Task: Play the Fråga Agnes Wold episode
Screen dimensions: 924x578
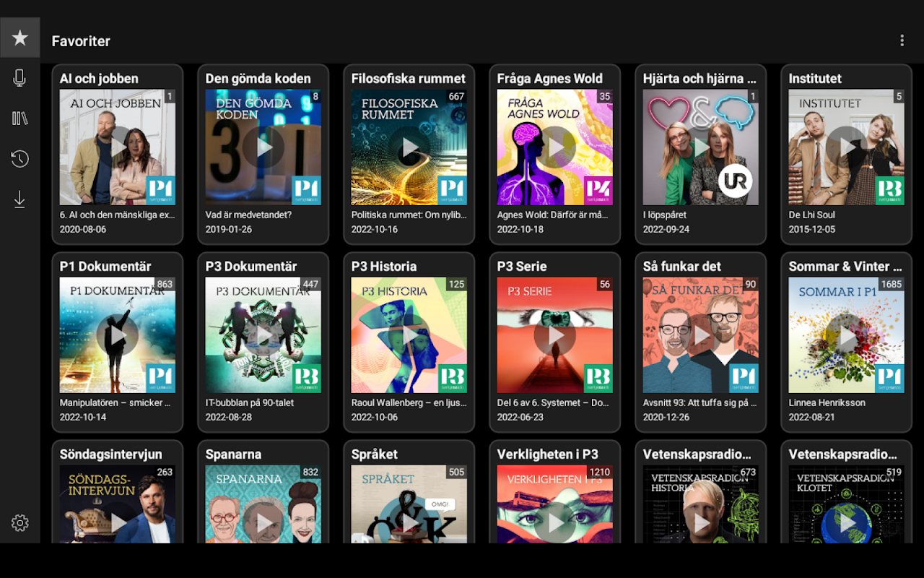Action: pos(555,147)
